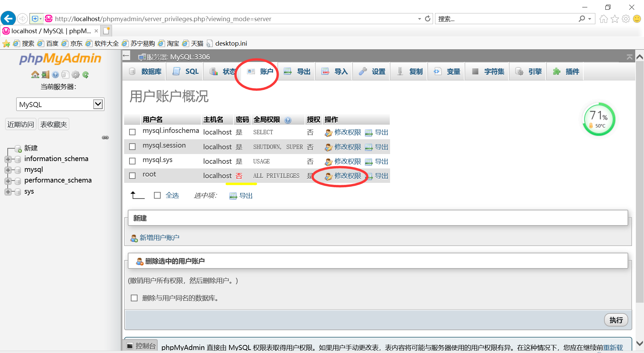Image resolution: width=644 pixels, height=353 pixels.
Task: Click the link-with-main-panel chain icon
Action: tap(105, 138)
